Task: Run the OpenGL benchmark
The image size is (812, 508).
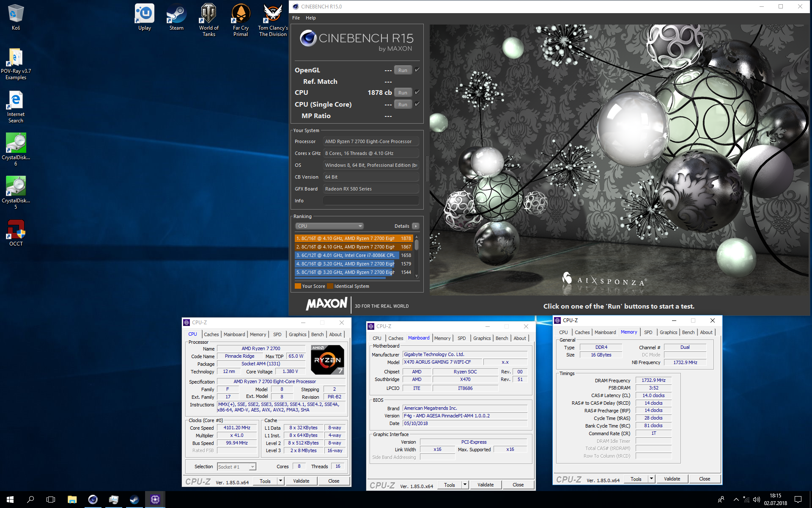Action: tap(403, 70)
